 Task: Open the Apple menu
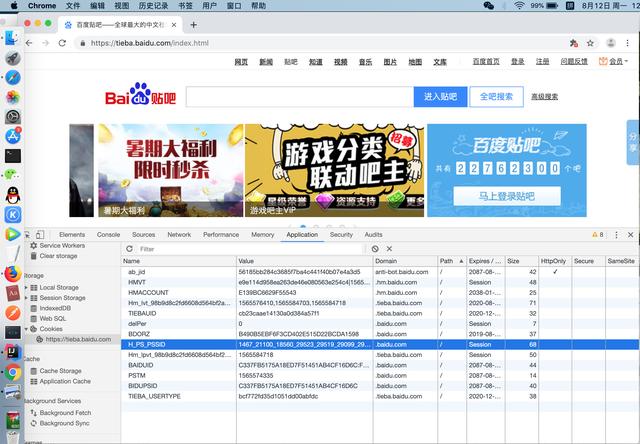[x=14, y=6]
